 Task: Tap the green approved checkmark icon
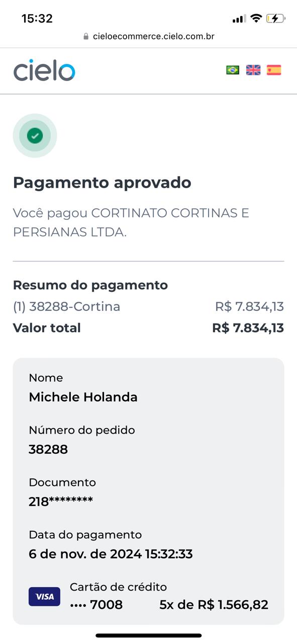(x=35, y=135)
